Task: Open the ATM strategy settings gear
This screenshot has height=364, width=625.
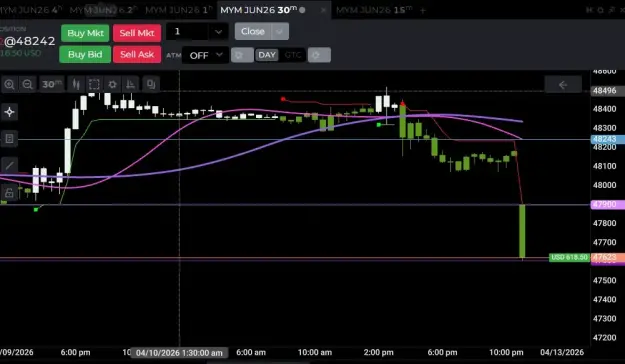Action: (242, 55)
